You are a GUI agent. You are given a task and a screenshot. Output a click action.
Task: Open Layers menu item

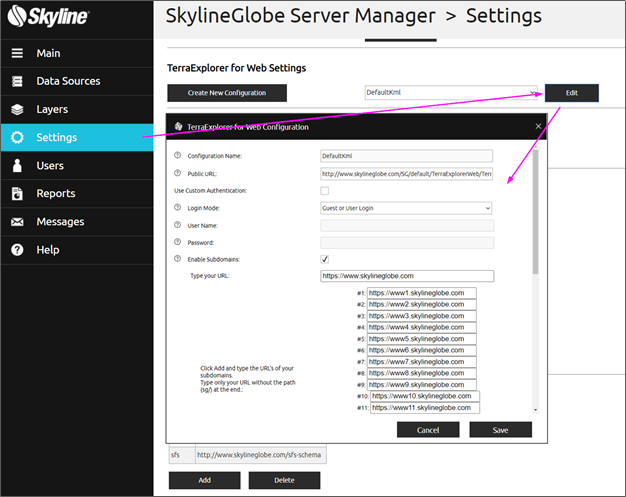point(77,109)
